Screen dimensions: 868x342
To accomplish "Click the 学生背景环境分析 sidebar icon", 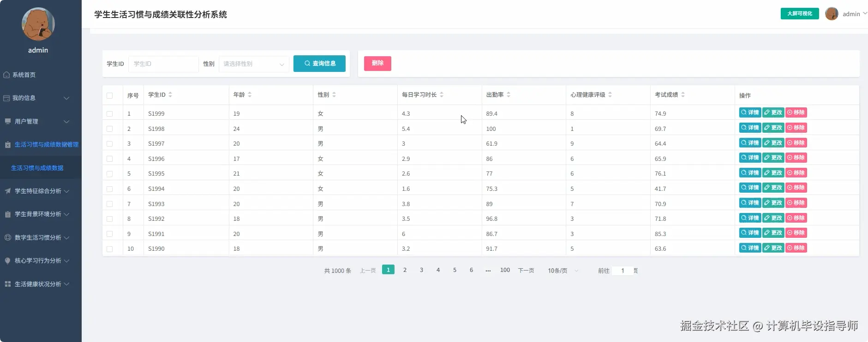I will (8, 214).
